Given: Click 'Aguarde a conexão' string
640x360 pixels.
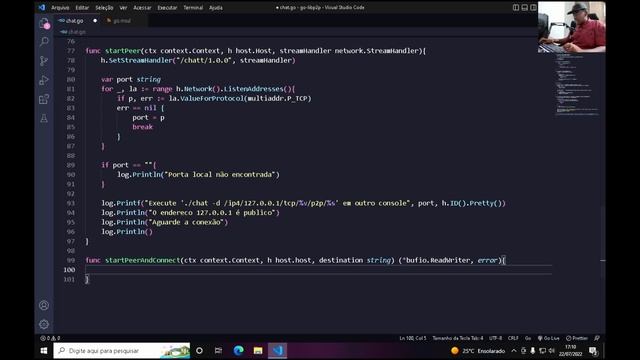Looking at the screenshot, I should coord(187,222).
